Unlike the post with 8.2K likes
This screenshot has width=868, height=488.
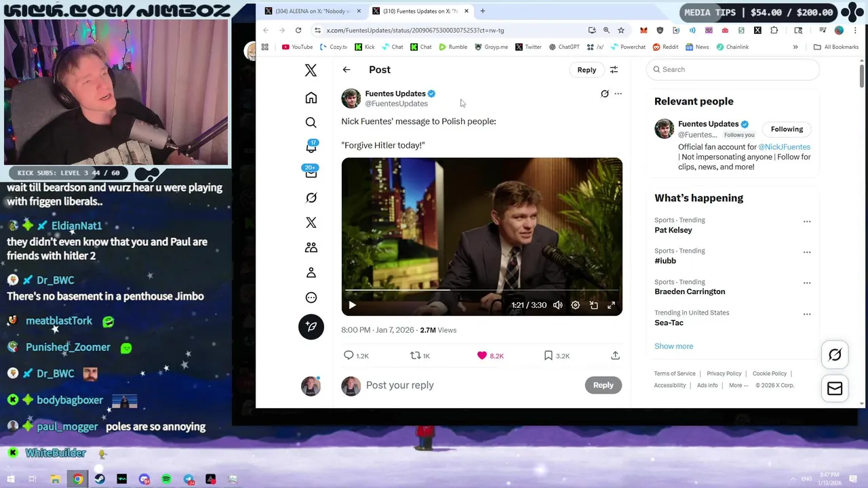490,356
